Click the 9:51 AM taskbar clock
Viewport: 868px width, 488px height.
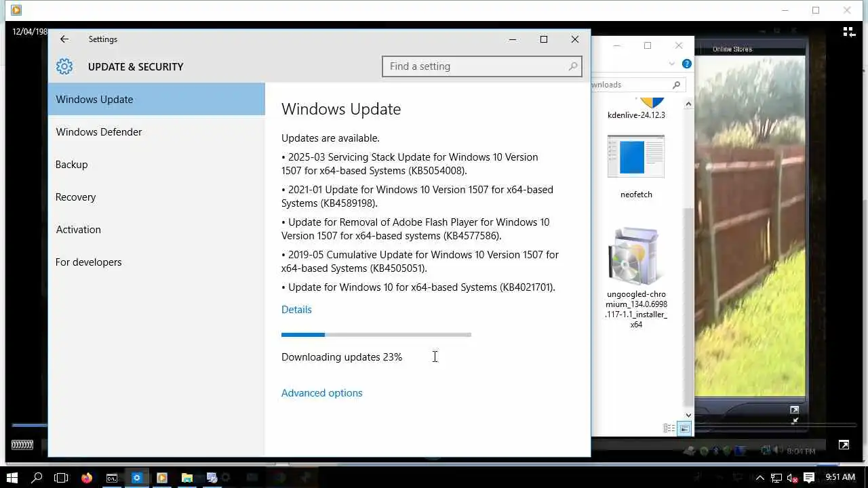[x=840, y=478]
